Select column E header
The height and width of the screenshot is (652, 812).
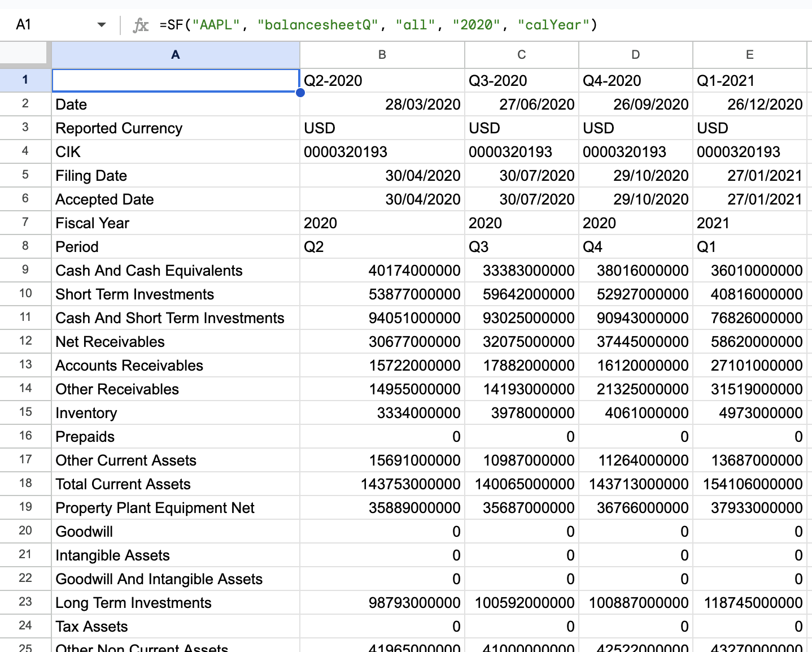[x=750, y=55]
